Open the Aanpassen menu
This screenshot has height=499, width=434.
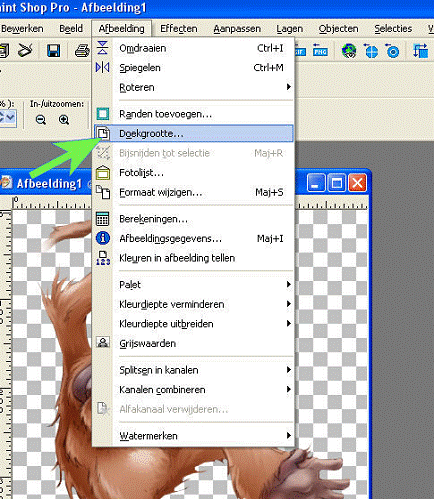tap(237, 29)
